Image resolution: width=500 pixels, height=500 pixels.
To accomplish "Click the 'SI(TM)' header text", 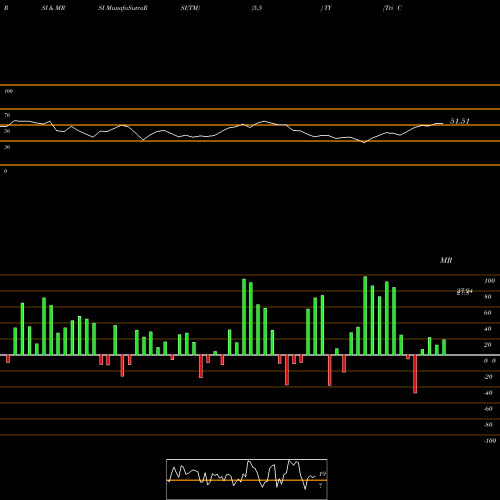I will coord(190,8).
